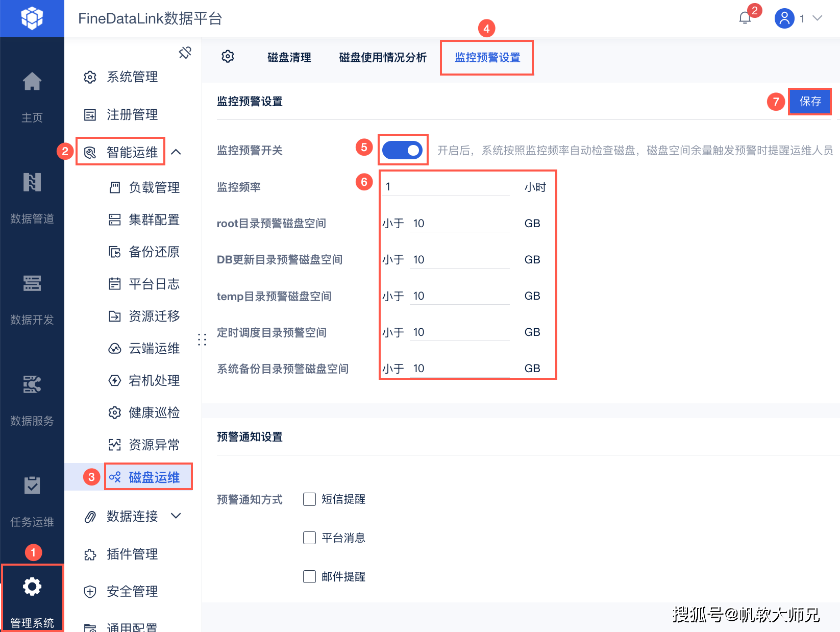Click the settings gear beside 磁盘清理 tab
The height and width of the screenshot is (632, 840).
(x=228, y=57)
